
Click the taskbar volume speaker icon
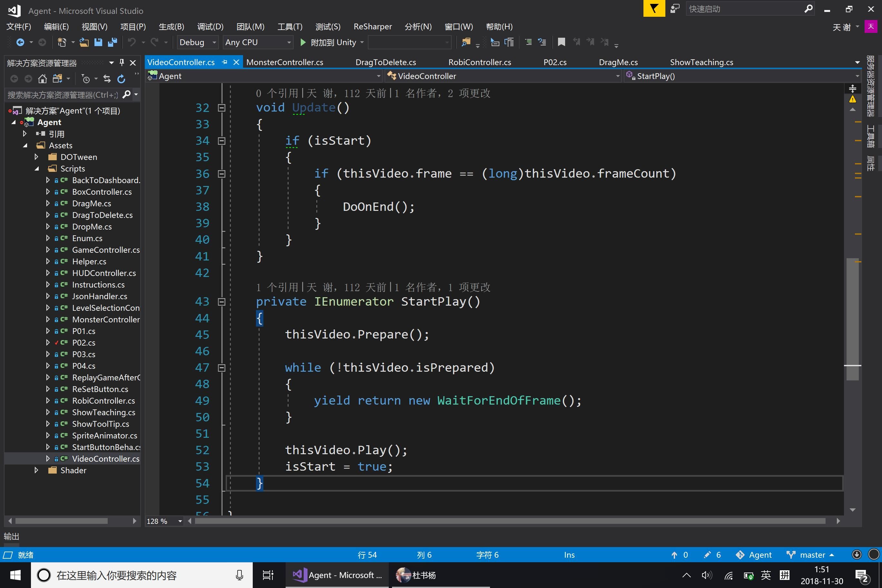[x=707, y=575]
